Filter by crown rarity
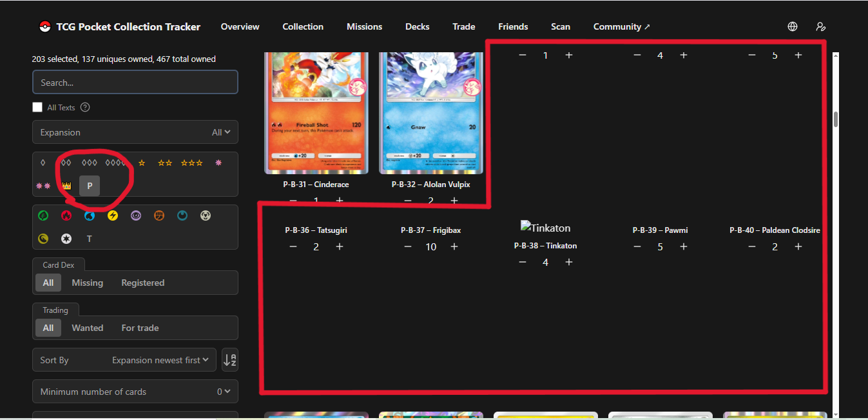The image size is (868, 420). click(66, 186)
